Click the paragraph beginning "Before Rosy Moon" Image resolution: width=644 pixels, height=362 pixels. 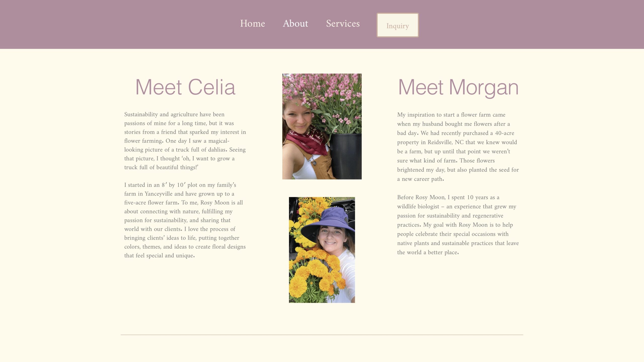[x=458, y=225]
